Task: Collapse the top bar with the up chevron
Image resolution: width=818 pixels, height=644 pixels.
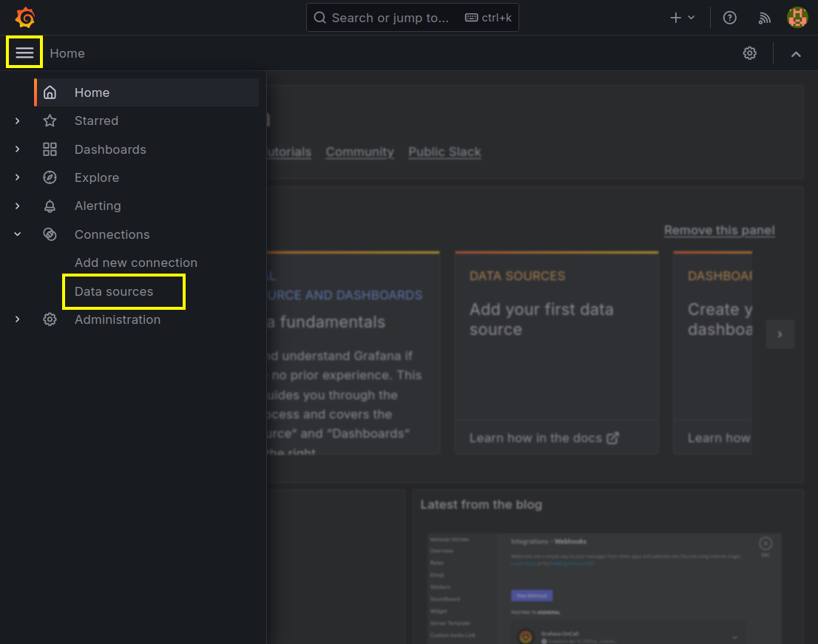Action: tap(796, 54)
